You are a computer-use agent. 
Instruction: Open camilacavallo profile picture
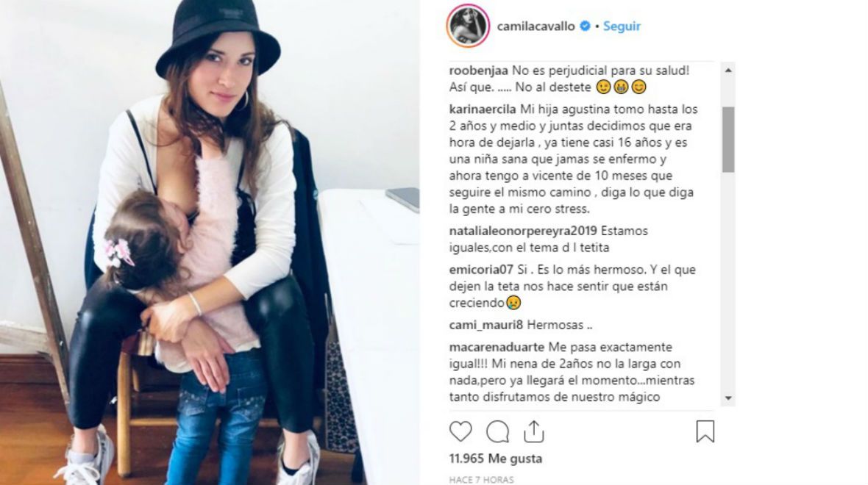tap(468, 26)
